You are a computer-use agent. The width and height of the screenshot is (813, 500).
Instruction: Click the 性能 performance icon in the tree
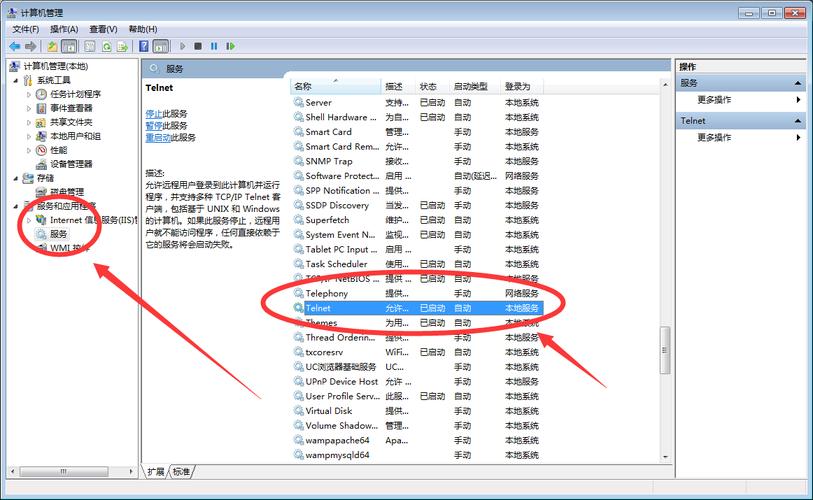(41, 150)
